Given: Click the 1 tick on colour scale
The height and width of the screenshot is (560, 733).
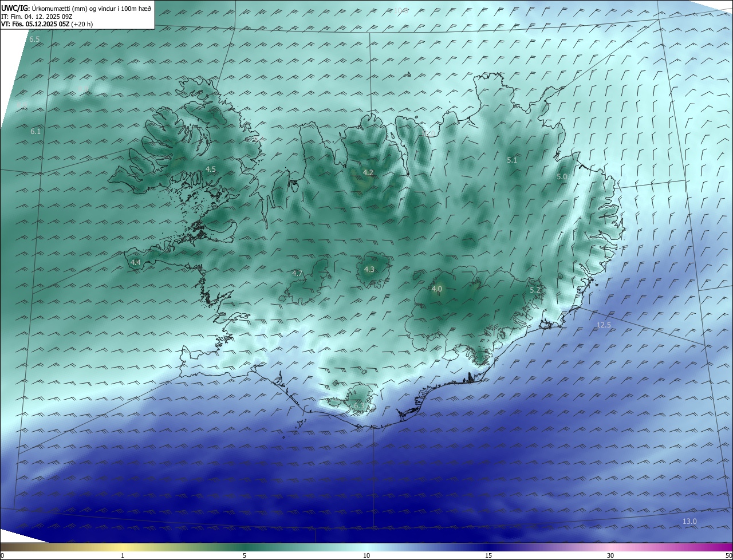Looking at the screenshot, I should pyautogui.click(x=123, y=555).
